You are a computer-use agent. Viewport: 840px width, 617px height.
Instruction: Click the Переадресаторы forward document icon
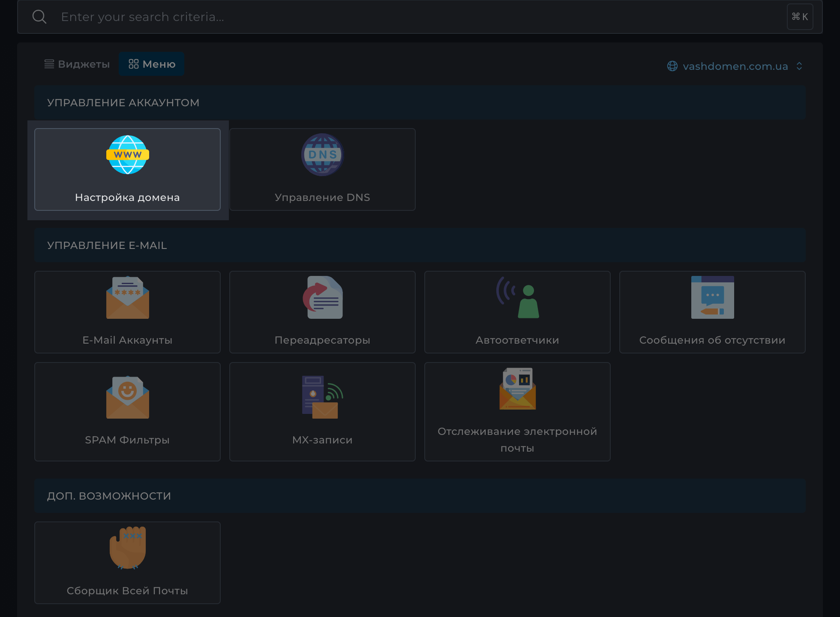pyautogui.click(x=323, y=297)
